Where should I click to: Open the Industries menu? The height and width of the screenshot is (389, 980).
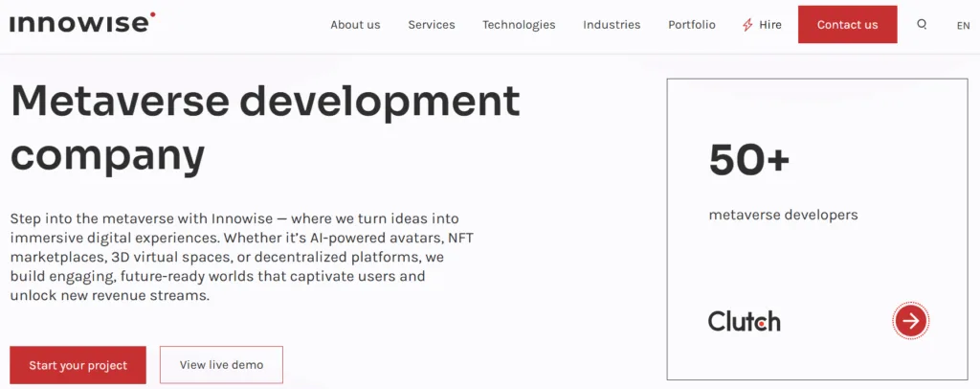pyautogui.click(x=612, y=25)
